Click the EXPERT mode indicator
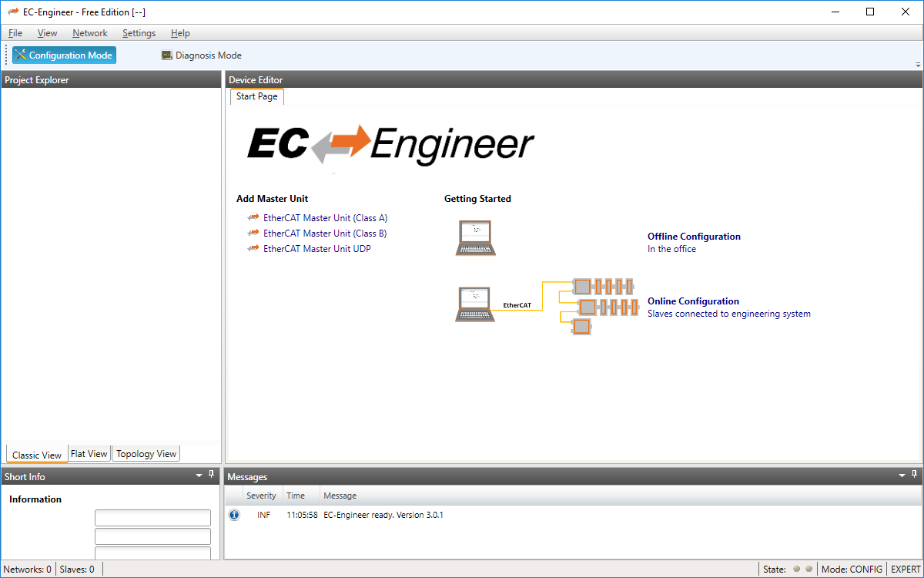Screen dimensions: 924x578 [x=906, y=569]
